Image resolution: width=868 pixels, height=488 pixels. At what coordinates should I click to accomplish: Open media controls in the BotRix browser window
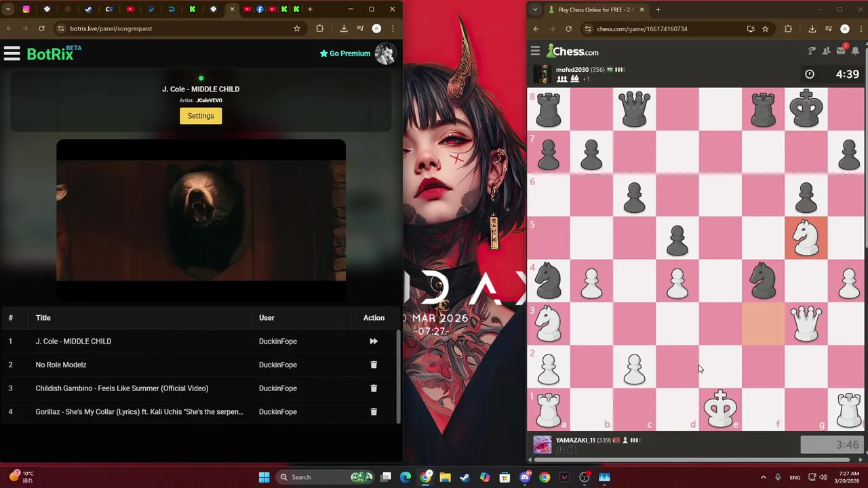(x=359, y=28)
